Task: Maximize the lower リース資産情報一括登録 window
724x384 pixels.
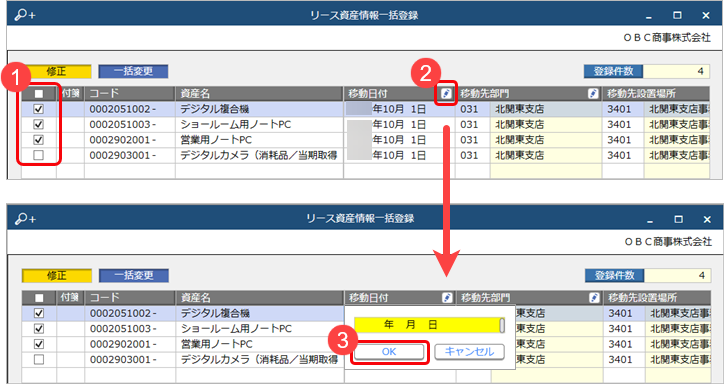Action: tap(678, 219)
